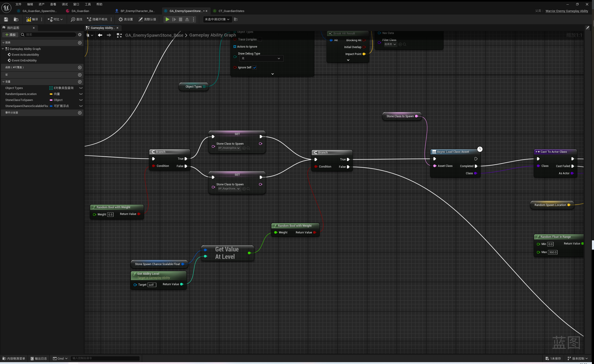Compile the blueprint with 编译 button

(x=32, y=19)
